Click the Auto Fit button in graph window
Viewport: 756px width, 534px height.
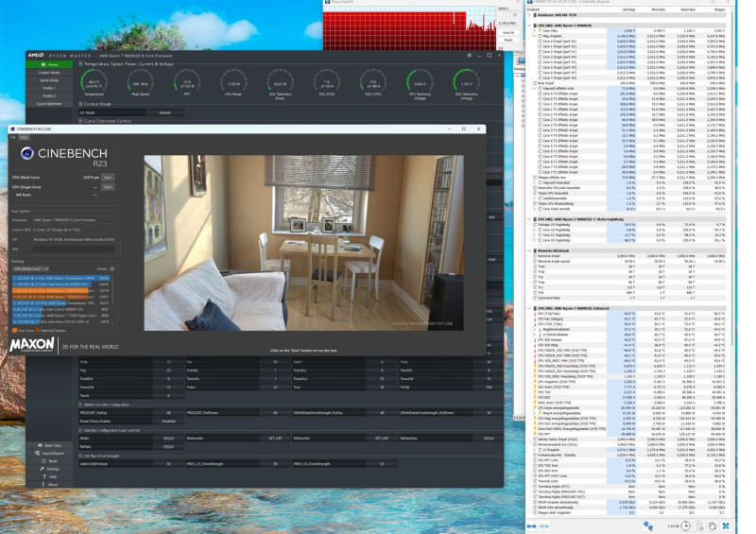tap(508, 33)
